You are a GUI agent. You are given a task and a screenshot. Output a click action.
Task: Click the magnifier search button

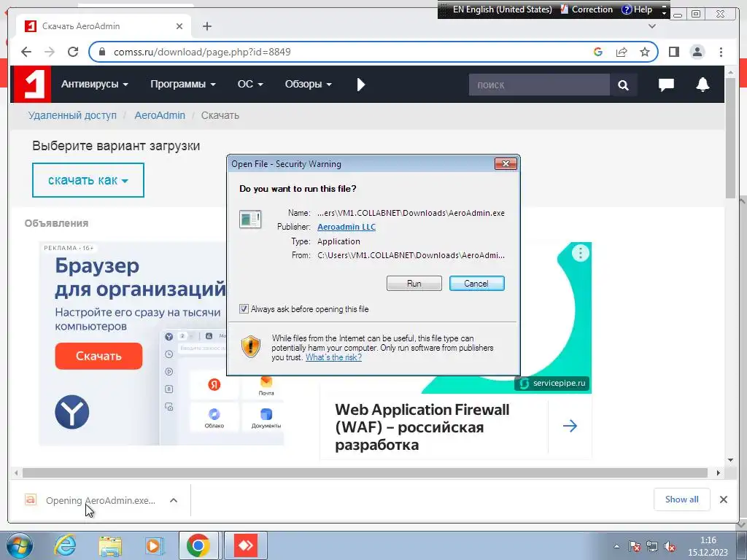[623, 85]
